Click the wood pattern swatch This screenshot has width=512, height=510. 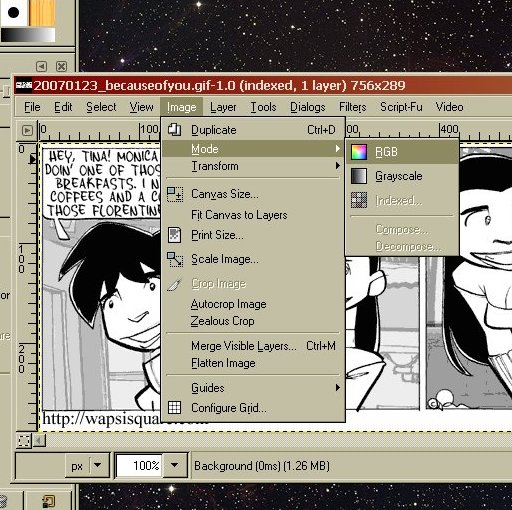[x=42, y=13]
